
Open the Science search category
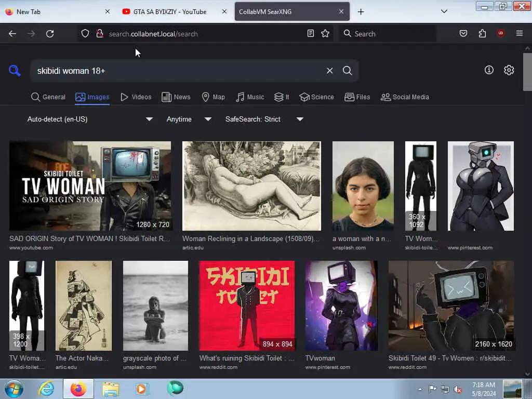(x=316, y=97)
